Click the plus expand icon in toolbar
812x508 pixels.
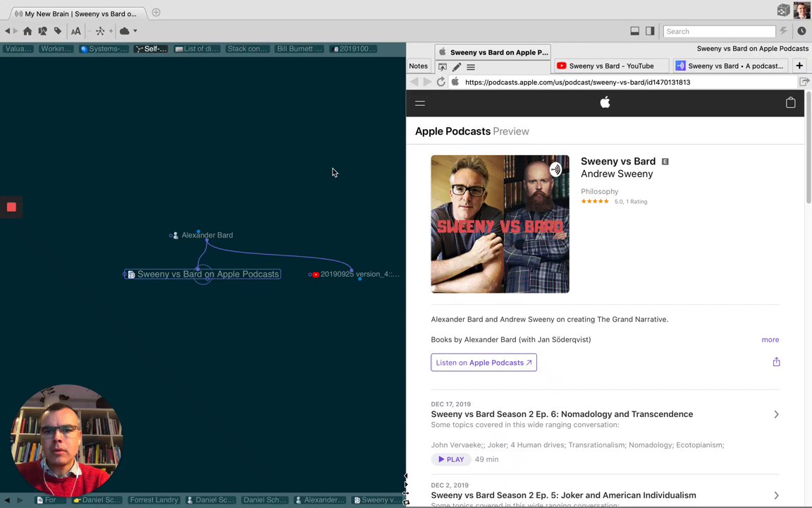coord(111,31)
